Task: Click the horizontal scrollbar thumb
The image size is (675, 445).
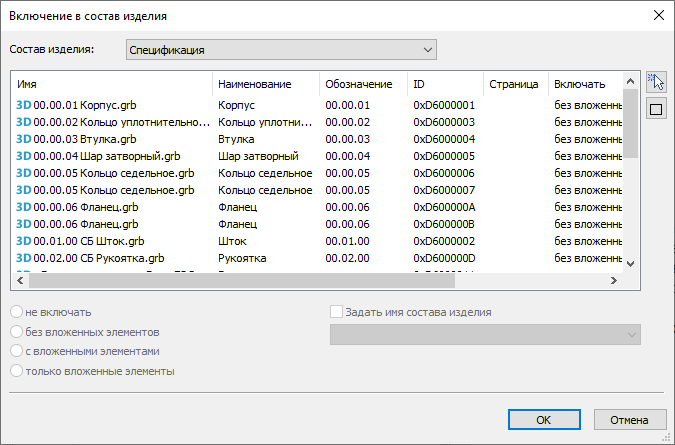Action: [x=242, y=281]
